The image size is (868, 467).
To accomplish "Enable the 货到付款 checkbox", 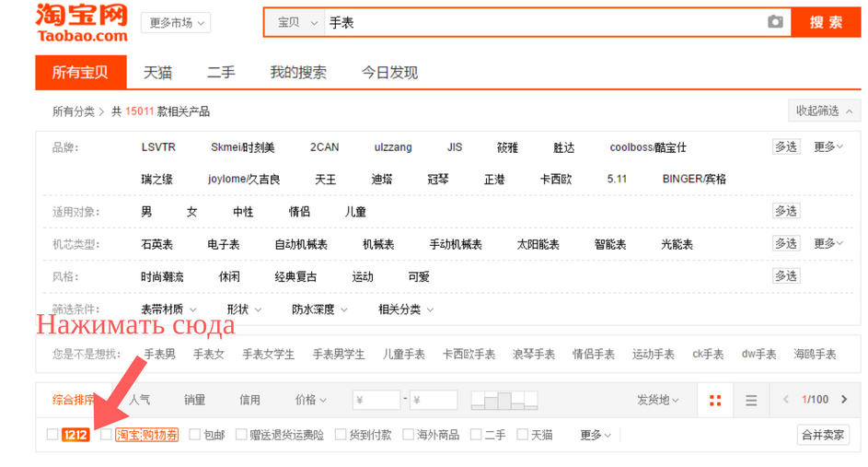I will (x=341, y=435).
